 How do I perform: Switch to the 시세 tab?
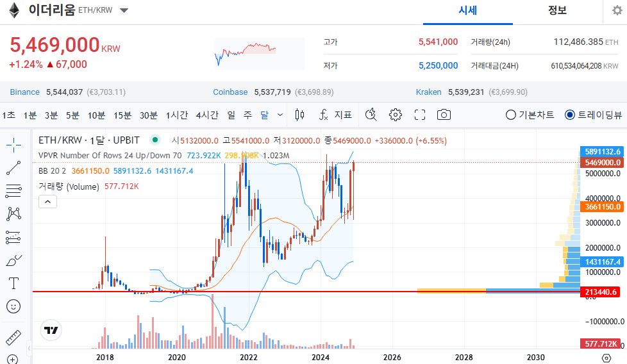coord(468,10)
